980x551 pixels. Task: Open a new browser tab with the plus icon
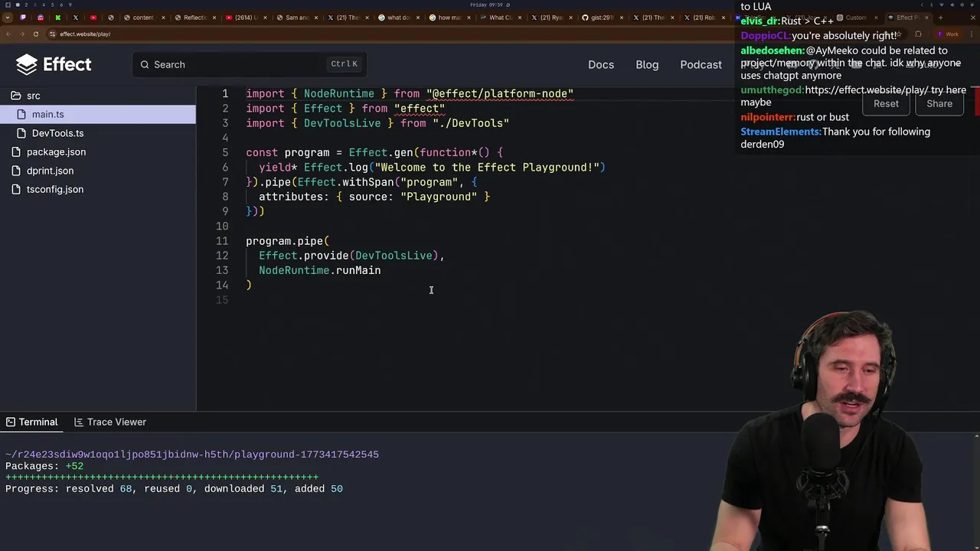point(940,18)
